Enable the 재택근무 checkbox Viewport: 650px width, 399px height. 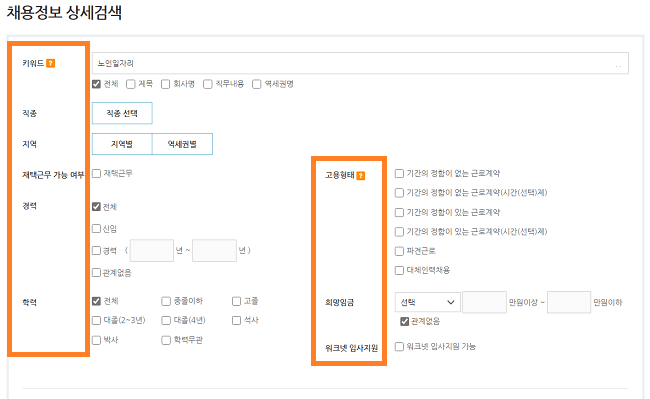pos(96,173)
